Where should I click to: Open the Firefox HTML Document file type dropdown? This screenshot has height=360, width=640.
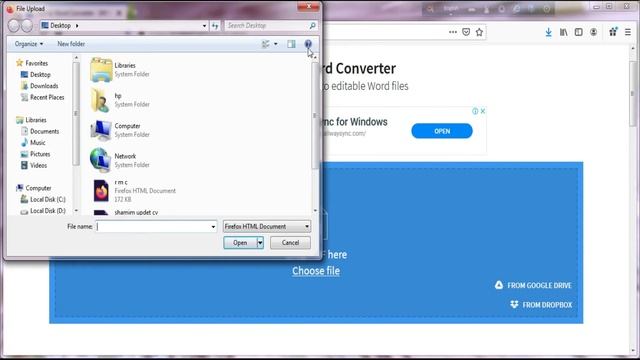point(267,227)
